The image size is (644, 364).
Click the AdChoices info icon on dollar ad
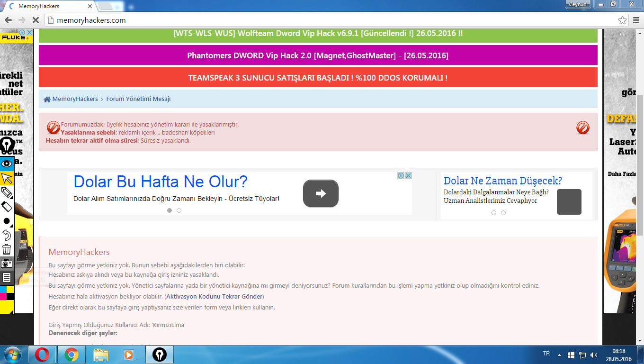401,175
